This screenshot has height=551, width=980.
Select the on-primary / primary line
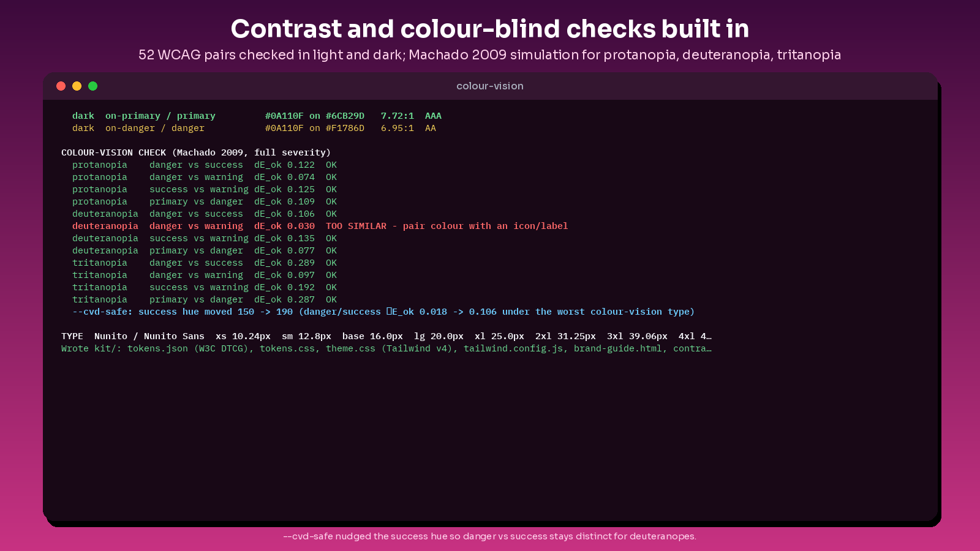tap(257, 116)
